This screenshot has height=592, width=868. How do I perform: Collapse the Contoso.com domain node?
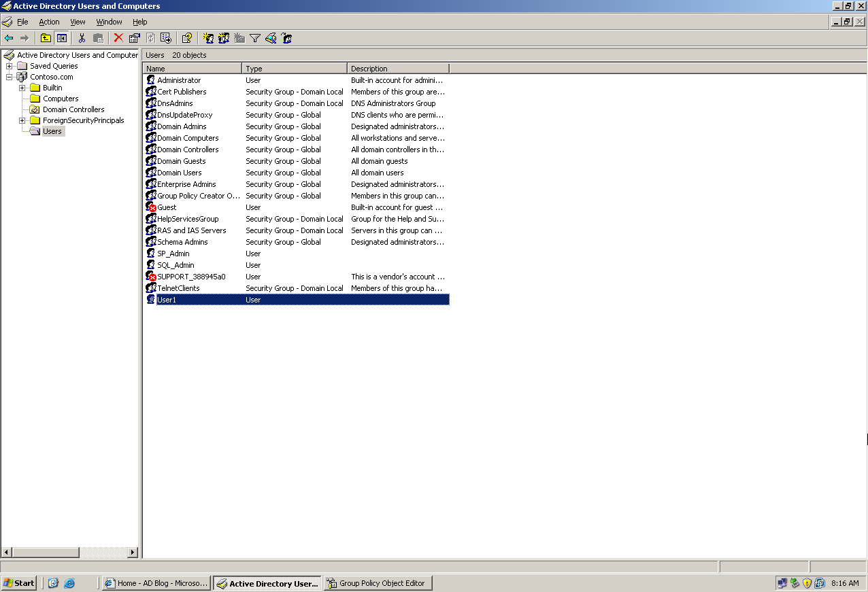tap(9, 77)
